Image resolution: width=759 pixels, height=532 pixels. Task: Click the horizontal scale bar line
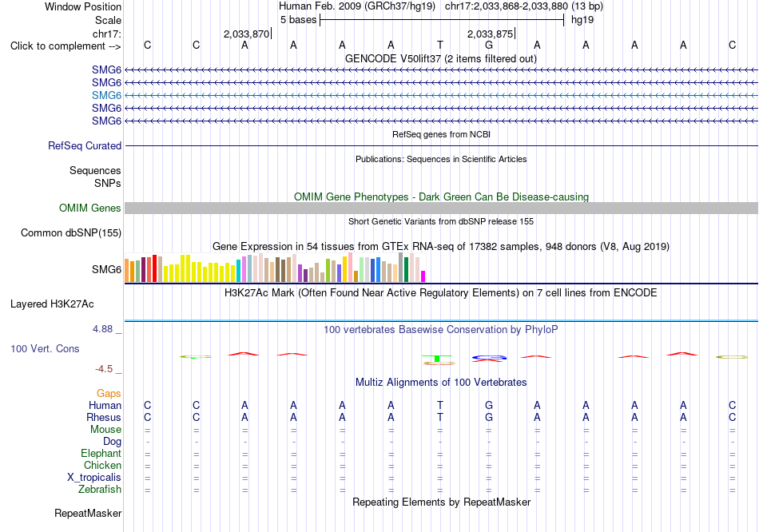click(x=442, y=20)
